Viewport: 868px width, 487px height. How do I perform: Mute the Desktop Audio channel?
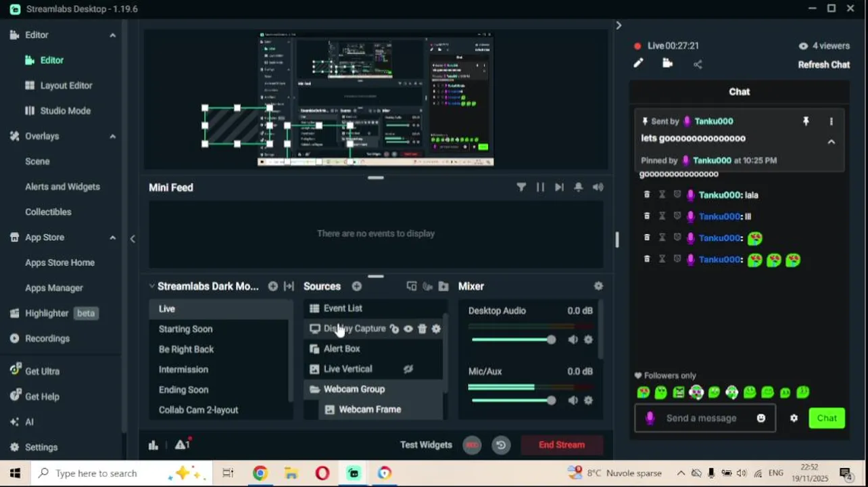[x=573, y=340]
